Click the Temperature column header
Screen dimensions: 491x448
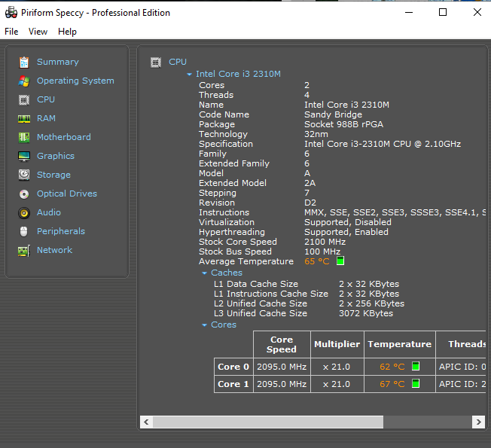click(x=399, y=344)
